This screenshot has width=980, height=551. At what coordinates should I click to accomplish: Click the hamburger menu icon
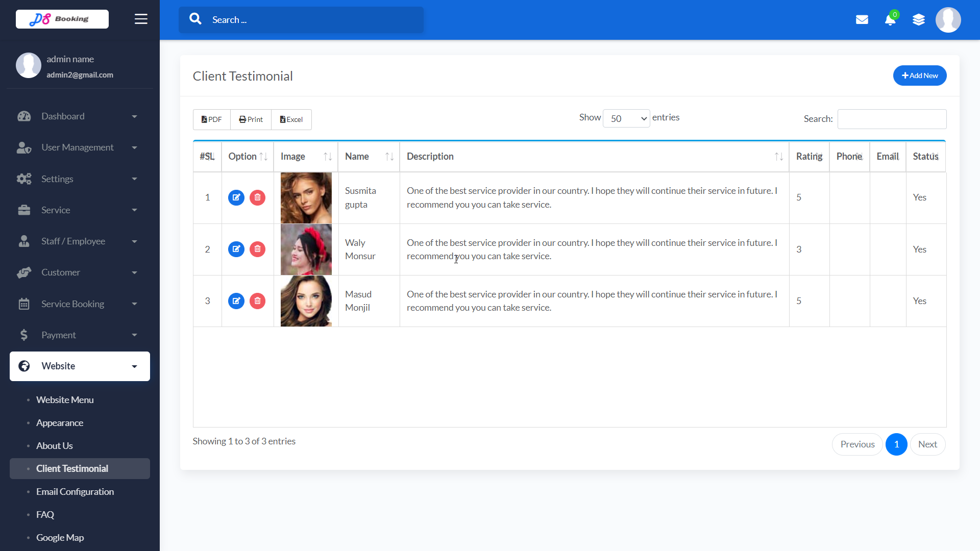pos(141,19)
